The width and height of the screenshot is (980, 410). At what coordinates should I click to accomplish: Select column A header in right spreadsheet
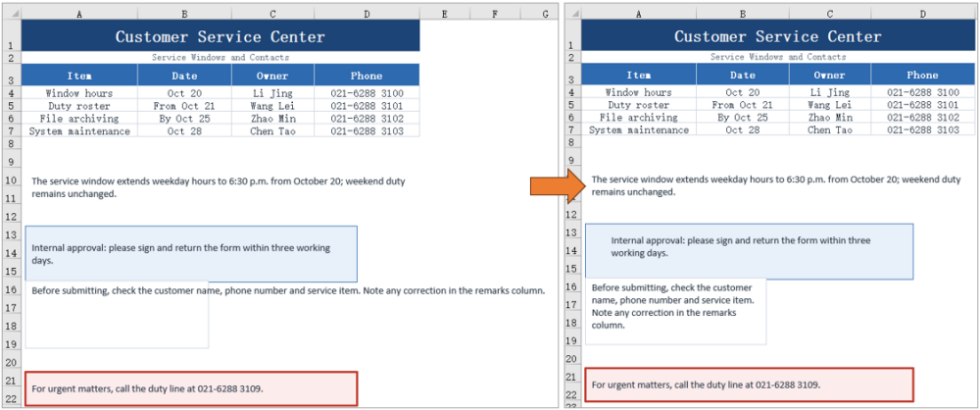(638, 14)
